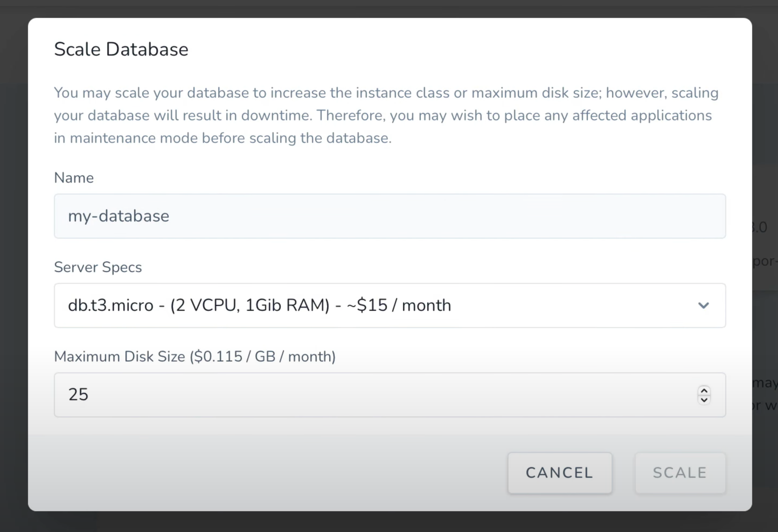The height and width of the screenshot is (532, 778).
Task: Click the Maximum Disk Size label
Action: pos(120,356)
